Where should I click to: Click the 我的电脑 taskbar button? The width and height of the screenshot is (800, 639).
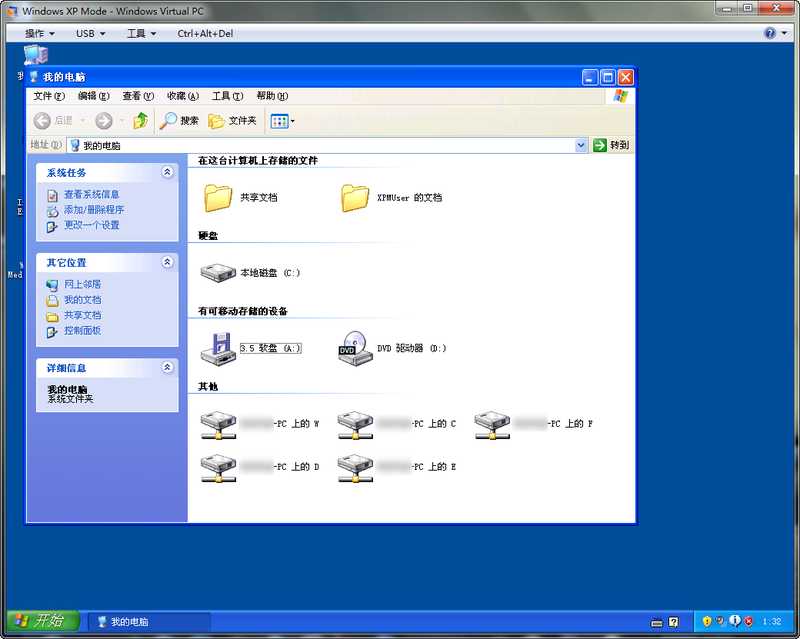[149, 622]
